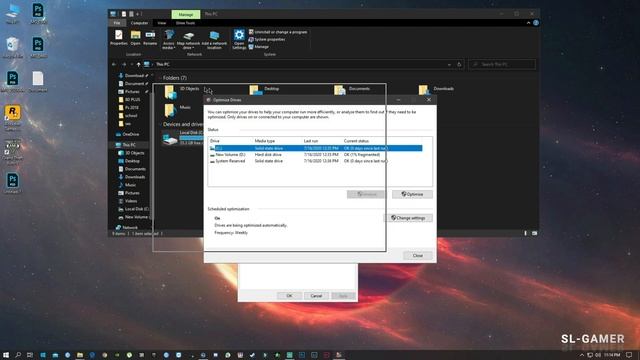The image size is (640, 360).
Task: Select Pictures in Quick access sidebar
Action: pos(132,92)
